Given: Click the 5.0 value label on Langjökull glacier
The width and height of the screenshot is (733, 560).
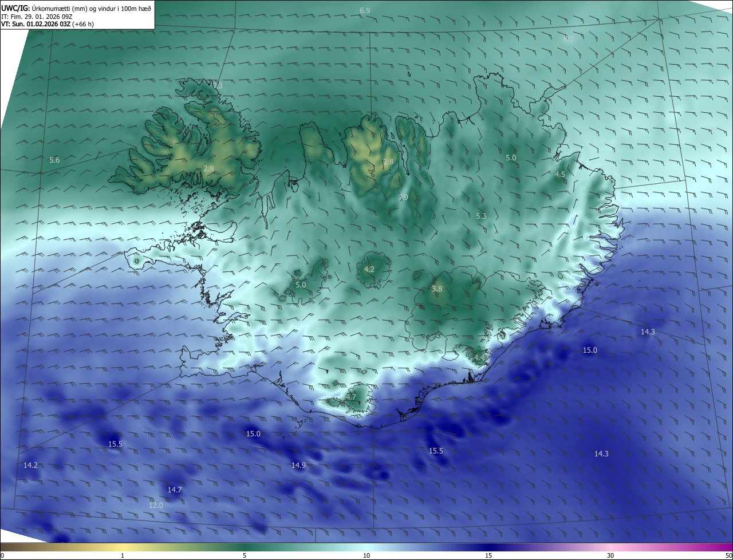Looking at the screenshot, I should (x=301, y=285).
